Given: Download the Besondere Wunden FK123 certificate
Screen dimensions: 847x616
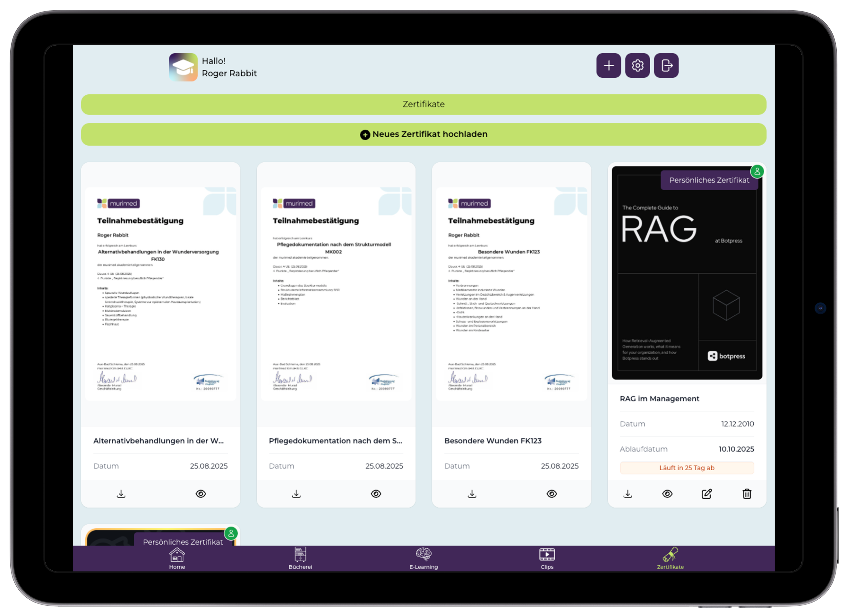Looking at the screenshot, I should coord(472,494).
